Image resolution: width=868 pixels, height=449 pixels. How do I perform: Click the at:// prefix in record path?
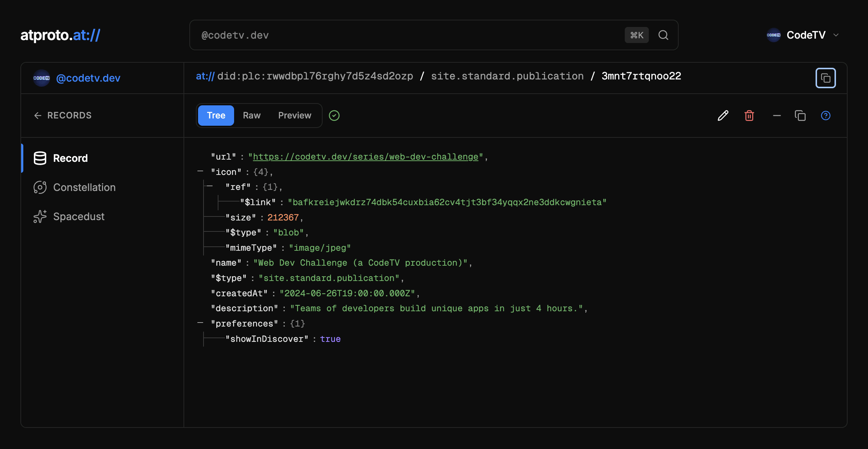[205, 76]
